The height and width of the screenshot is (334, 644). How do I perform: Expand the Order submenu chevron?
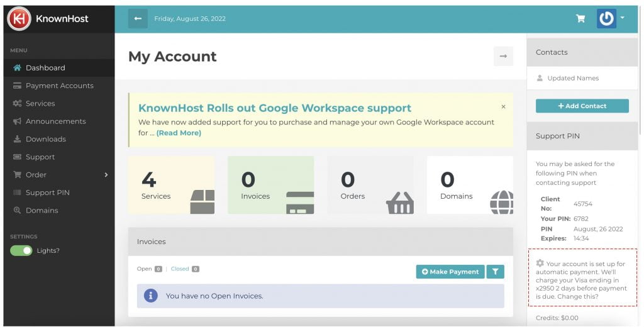(x=106, y=175)
